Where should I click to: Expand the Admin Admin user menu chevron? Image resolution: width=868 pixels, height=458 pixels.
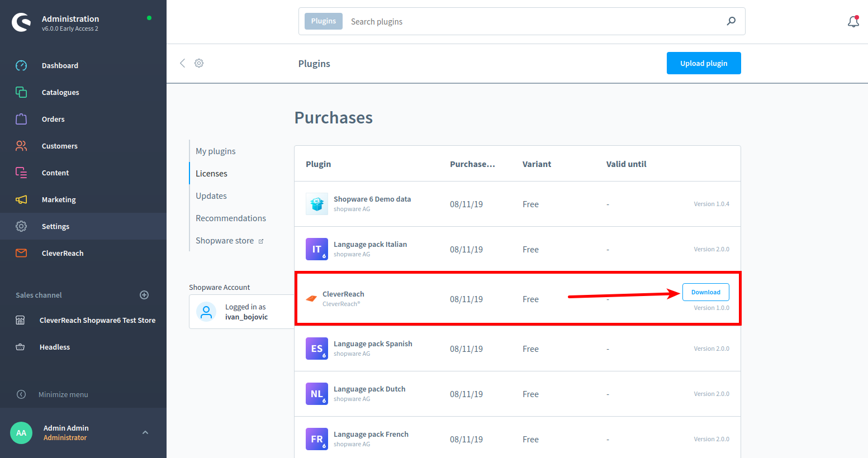(x=145, y=432)
